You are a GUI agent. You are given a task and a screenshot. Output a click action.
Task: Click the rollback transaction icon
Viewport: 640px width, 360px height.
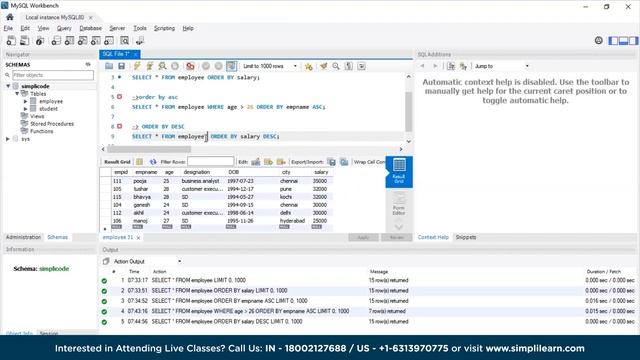(218, 66)
